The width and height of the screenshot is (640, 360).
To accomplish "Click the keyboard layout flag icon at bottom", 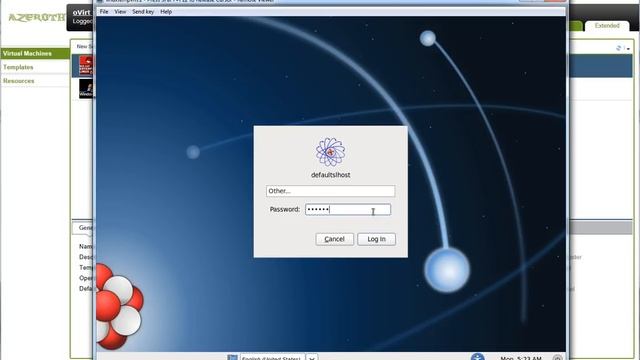I will point(232,357).
